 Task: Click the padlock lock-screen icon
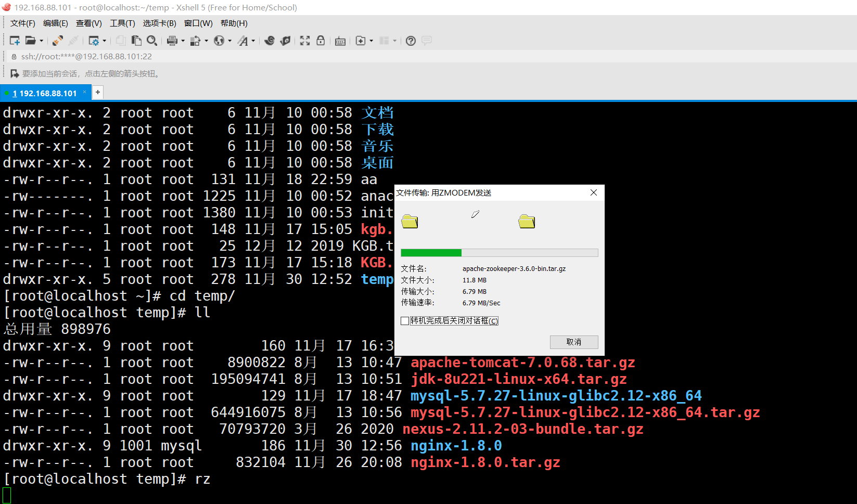tap(321, 41)
